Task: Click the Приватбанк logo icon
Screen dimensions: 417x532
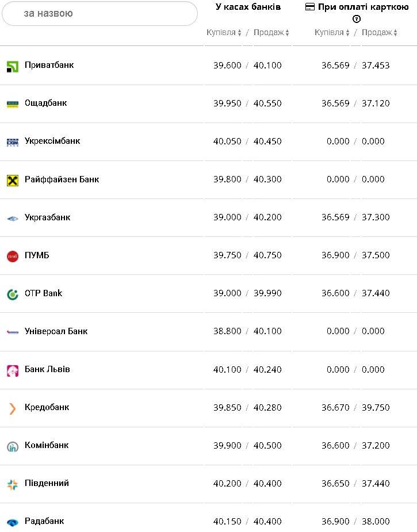Action: pyautogui.click(x=13, y=66)
